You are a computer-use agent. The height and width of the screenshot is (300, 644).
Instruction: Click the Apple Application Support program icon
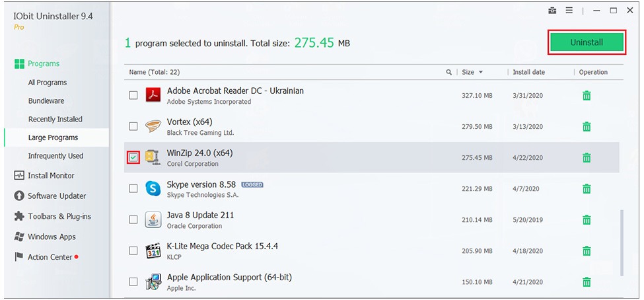(x=153, y=282)
